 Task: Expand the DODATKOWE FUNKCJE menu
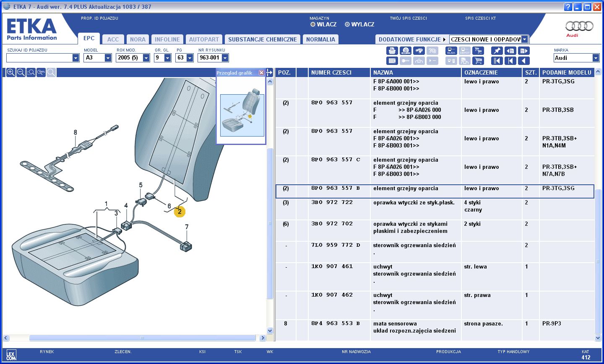tap(412, 39)
